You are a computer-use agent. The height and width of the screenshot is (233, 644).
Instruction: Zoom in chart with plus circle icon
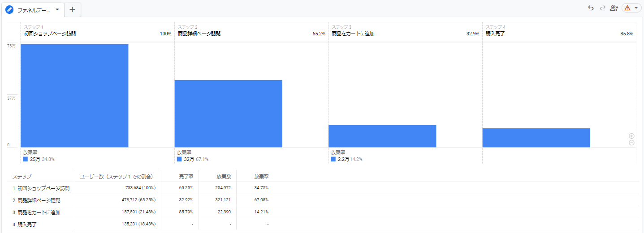(x=631, y=136)
